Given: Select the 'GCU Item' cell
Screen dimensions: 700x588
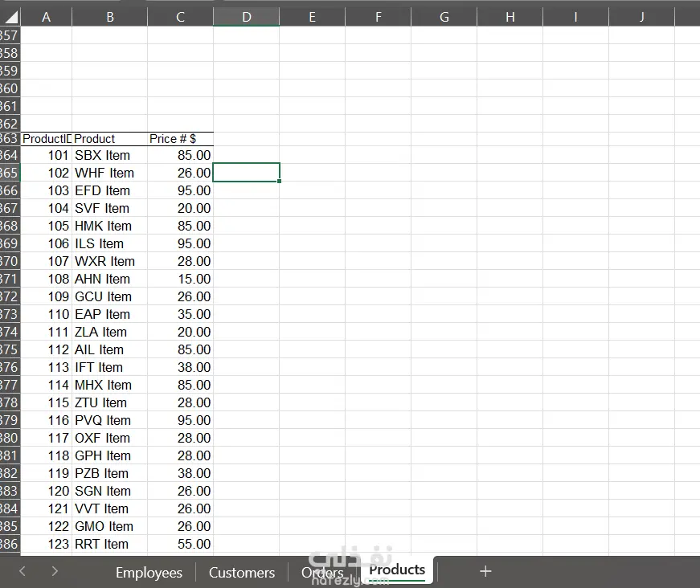Looking at the screenshot, I should click(x=110, y=296).
